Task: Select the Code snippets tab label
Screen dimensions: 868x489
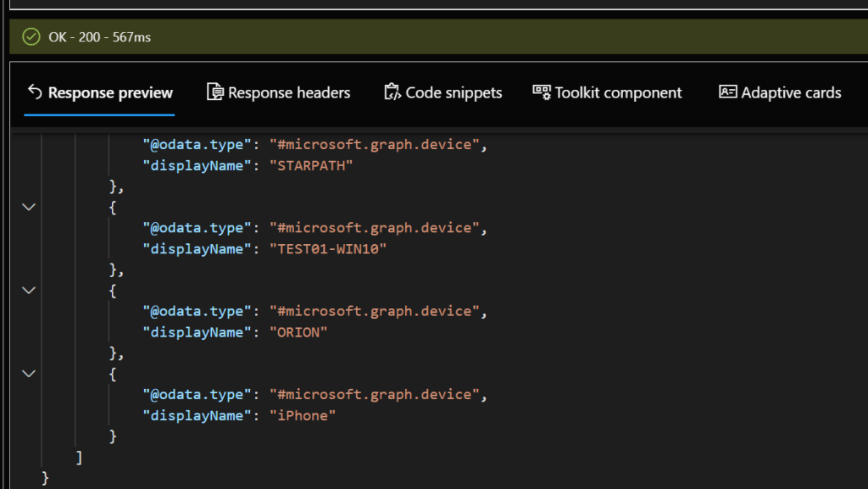Action: coord(453,93)
